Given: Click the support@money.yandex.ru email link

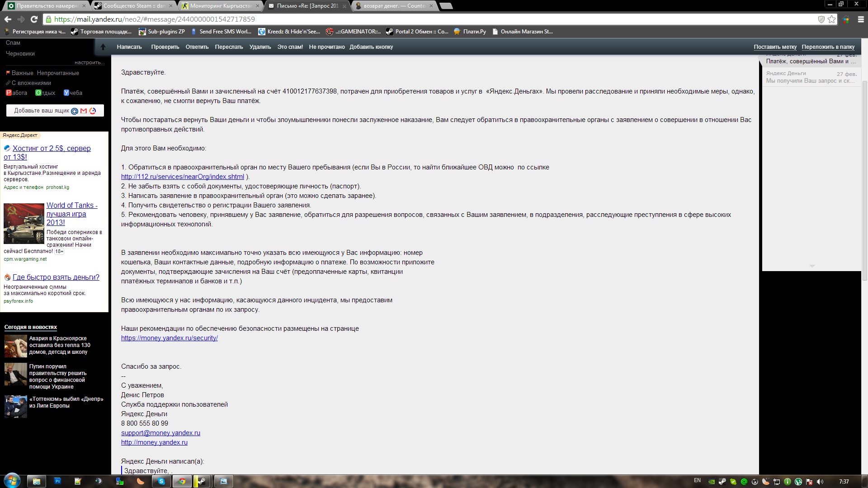Looking at the screenshot, I should click(160, 433).
